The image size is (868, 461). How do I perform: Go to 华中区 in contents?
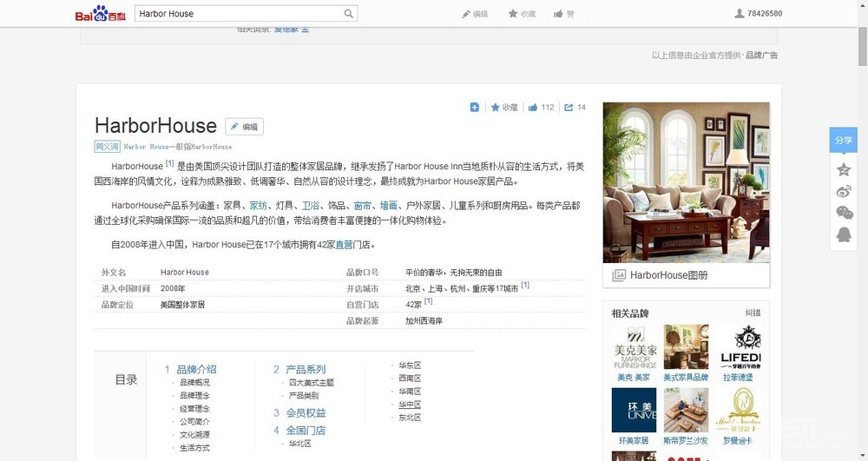pyautogui.click(x=410, y=405)
